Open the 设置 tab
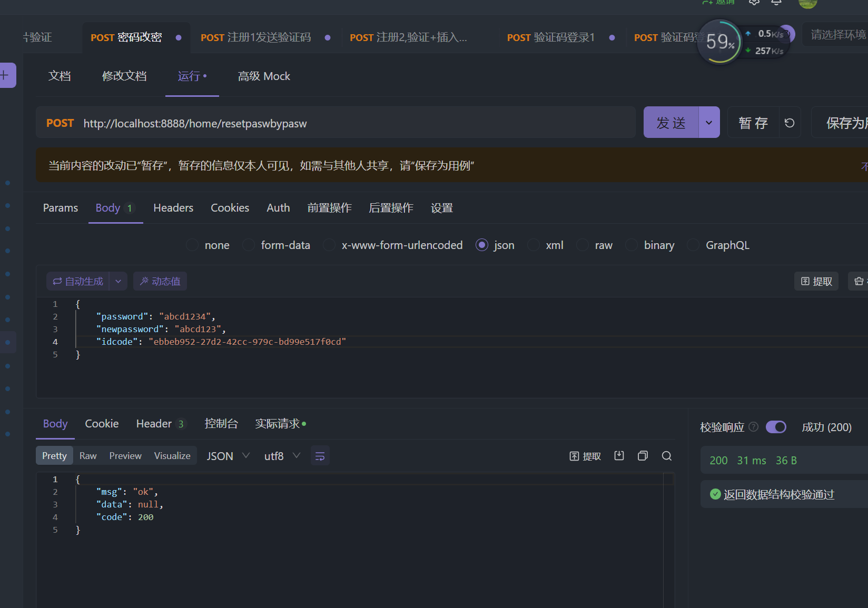 click(x=442, y=208)
